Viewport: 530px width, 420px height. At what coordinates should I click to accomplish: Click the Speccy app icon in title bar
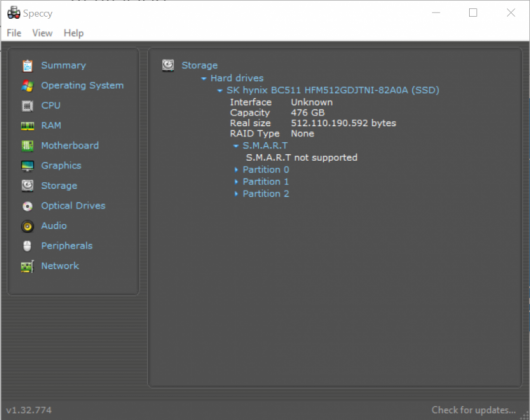point(14,13)
